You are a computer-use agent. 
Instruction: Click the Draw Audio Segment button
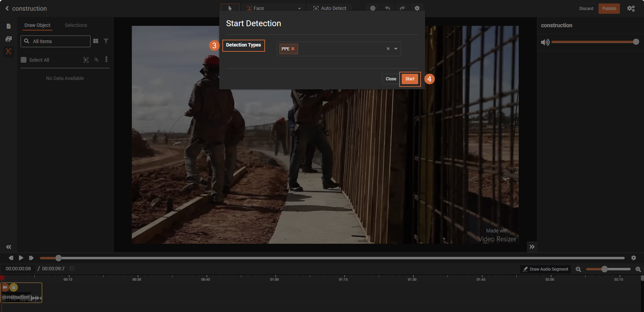click(545, 269)
